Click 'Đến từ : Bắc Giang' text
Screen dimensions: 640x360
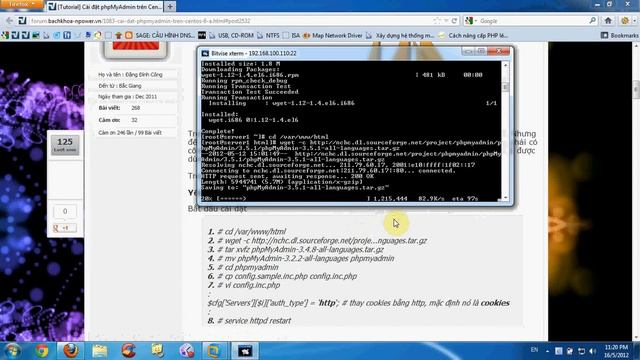click(120, 86)
